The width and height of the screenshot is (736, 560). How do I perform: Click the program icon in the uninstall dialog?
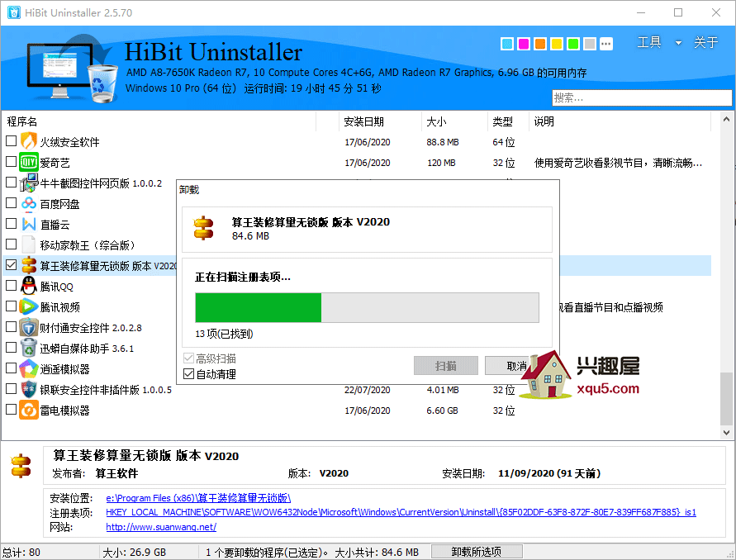coord(203,228)
